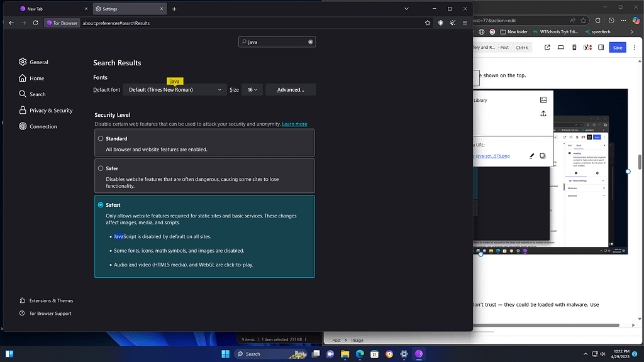Image resolution: width=644 pixels, height=362 pixels.
Task: Click the Advanced fonts button
Action: [291, 89]
